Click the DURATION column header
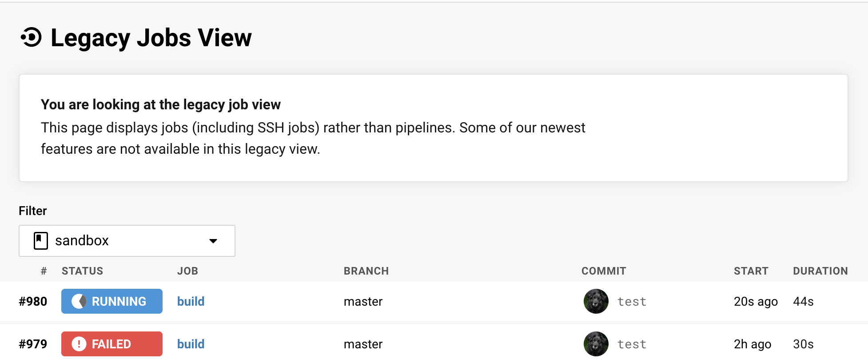Screen dimensions: 868x359 point(820,271)
